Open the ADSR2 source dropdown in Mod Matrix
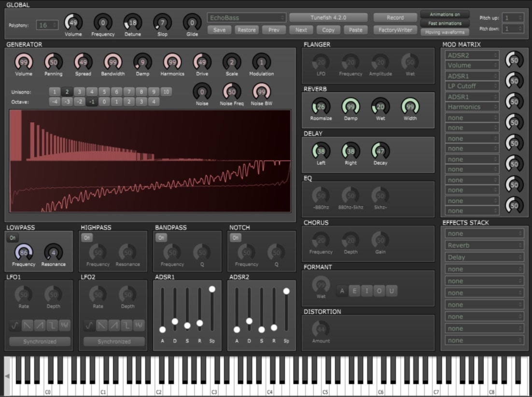The height and width of the screenshot is (397, 532). point(471,54)
